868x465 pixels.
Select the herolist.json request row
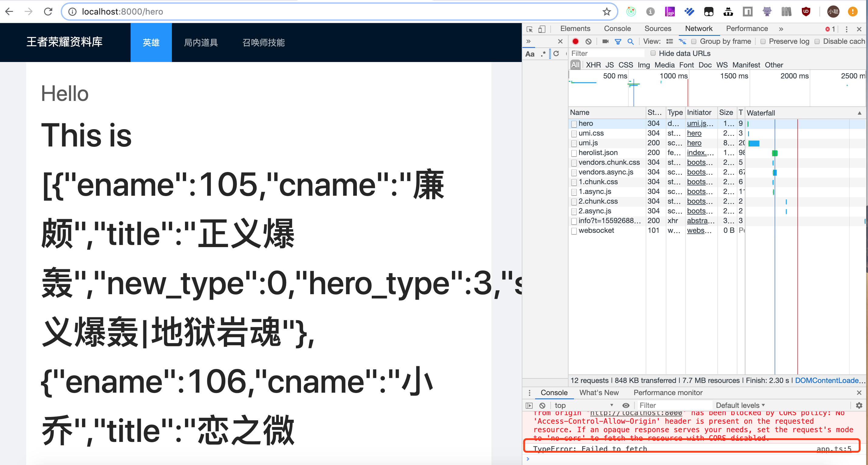pos(716,153)
